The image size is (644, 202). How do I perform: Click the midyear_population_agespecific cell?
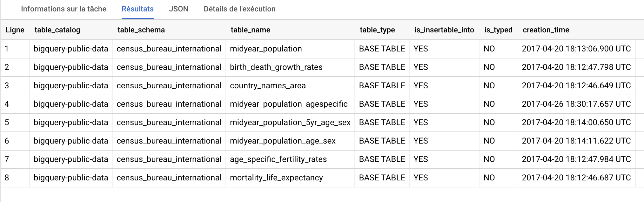point(289,104)
